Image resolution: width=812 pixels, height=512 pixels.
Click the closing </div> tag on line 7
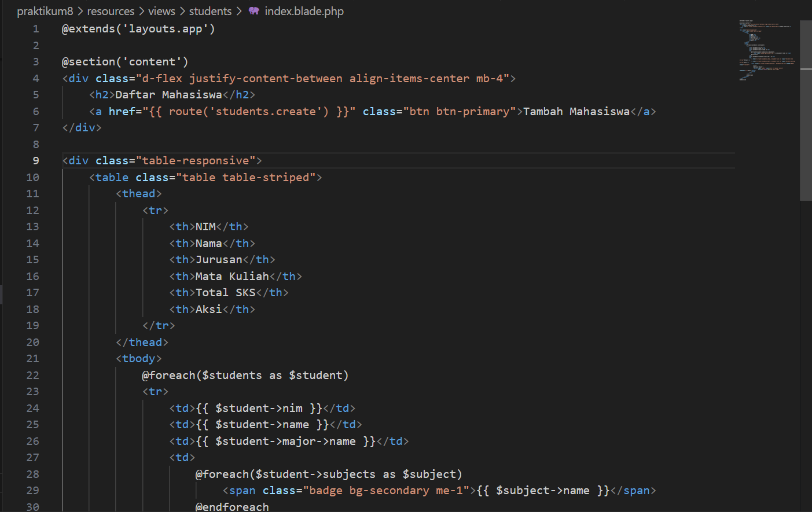click(x=82, y=128)
